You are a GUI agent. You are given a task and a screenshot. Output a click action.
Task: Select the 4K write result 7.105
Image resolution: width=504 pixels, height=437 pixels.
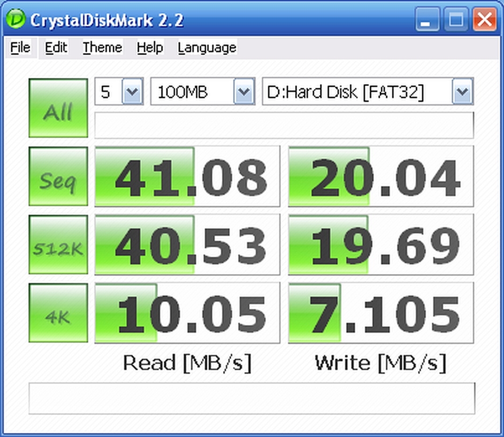(381, 313)
